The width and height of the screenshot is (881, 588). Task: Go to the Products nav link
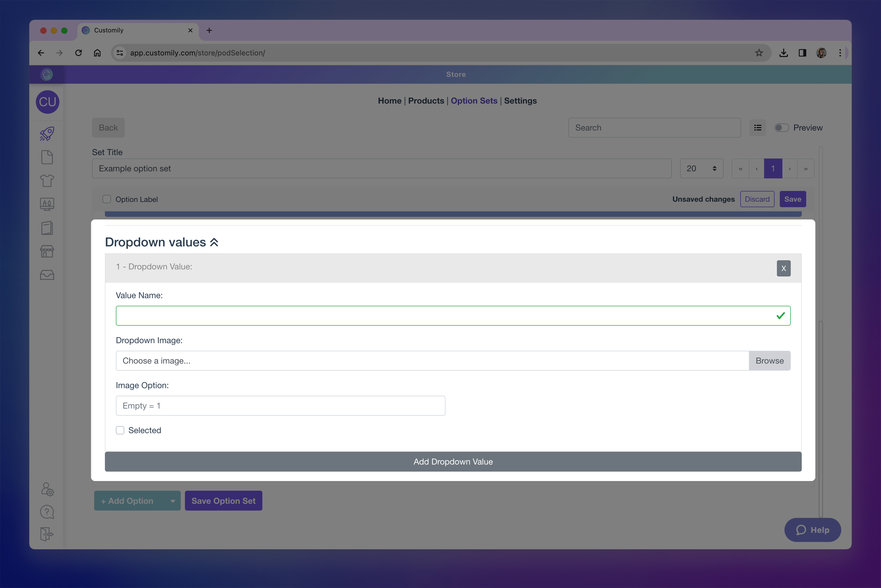(x=426, y=100)
